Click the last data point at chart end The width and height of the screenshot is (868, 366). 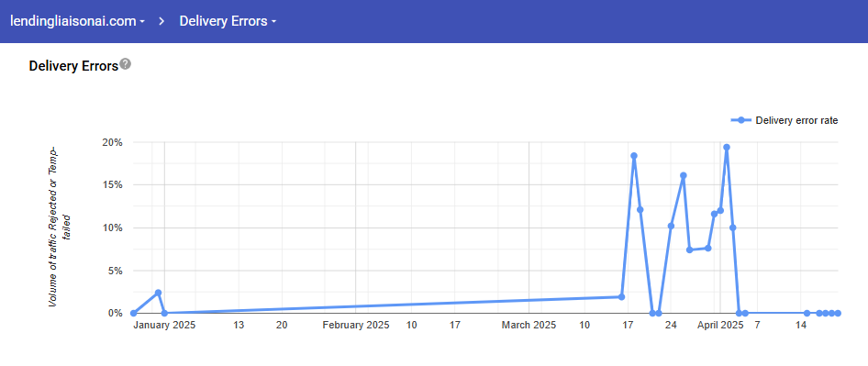pos(838,314)
